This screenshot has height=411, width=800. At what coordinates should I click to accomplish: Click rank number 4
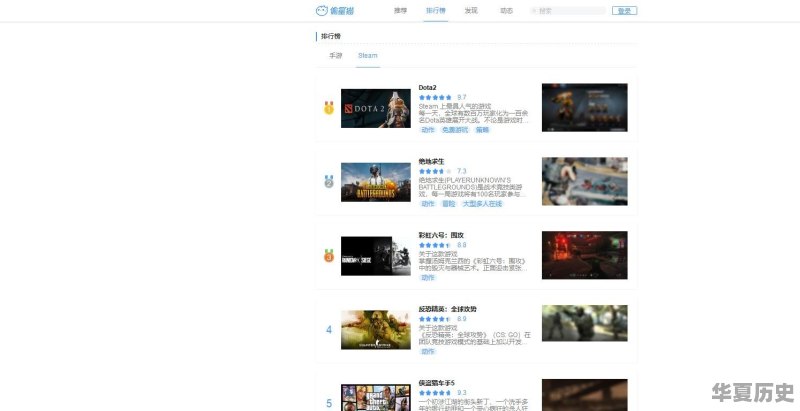click(329, 330)
